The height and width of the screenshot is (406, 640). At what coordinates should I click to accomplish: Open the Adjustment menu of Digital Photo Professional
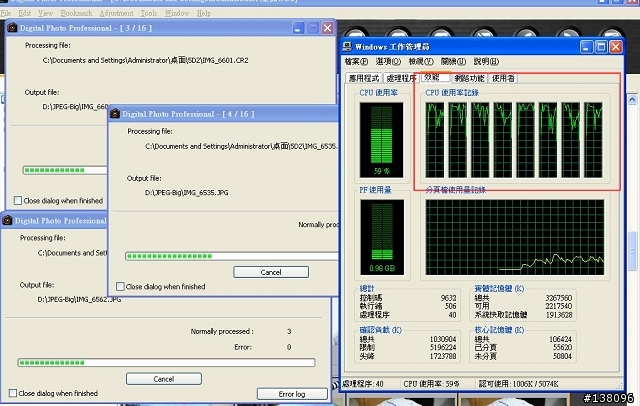116,13
